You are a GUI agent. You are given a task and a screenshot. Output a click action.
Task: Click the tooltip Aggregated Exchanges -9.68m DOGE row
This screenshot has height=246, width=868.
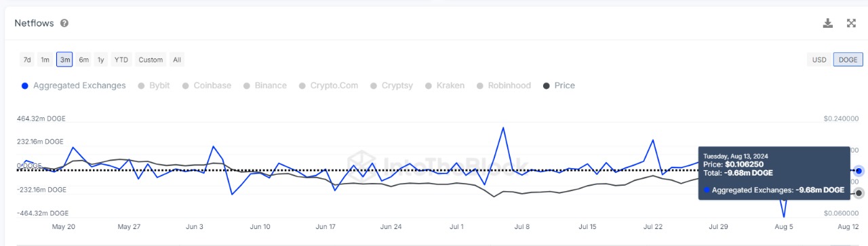pos(774,190)
